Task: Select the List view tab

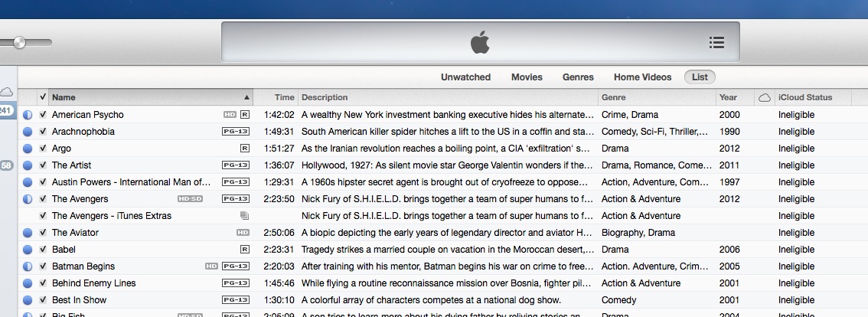Action: pos(700,77)
